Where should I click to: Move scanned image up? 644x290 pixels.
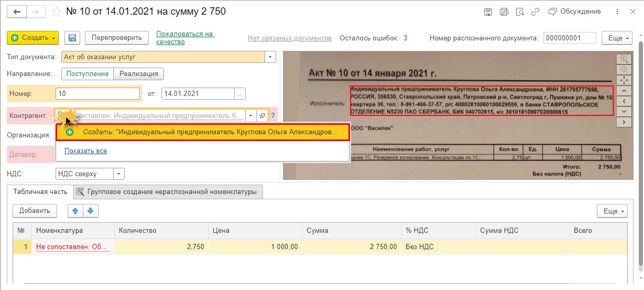(x=624, y=90)
